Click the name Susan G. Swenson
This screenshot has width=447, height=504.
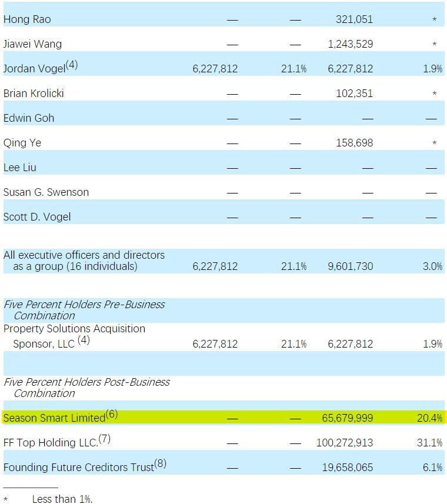point(46,192)
